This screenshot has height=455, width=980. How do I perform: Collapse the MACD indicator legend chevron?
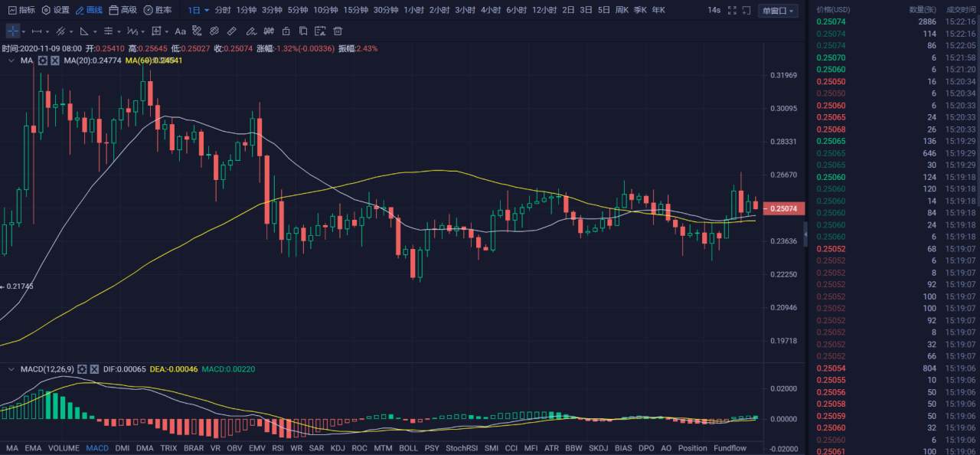coord(11,369)
